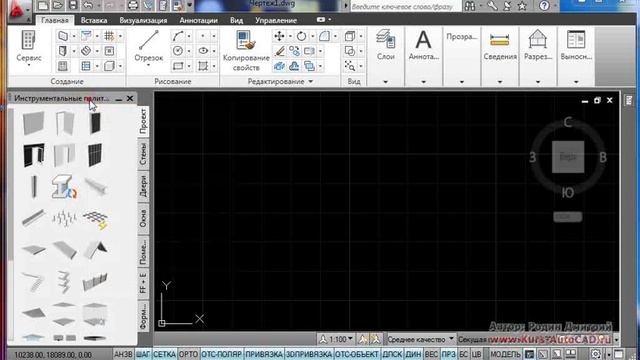Choose the column grid tool in palette
Image resolution: width=640 pixels, height=360 pixels.
(x=95, y=219)
